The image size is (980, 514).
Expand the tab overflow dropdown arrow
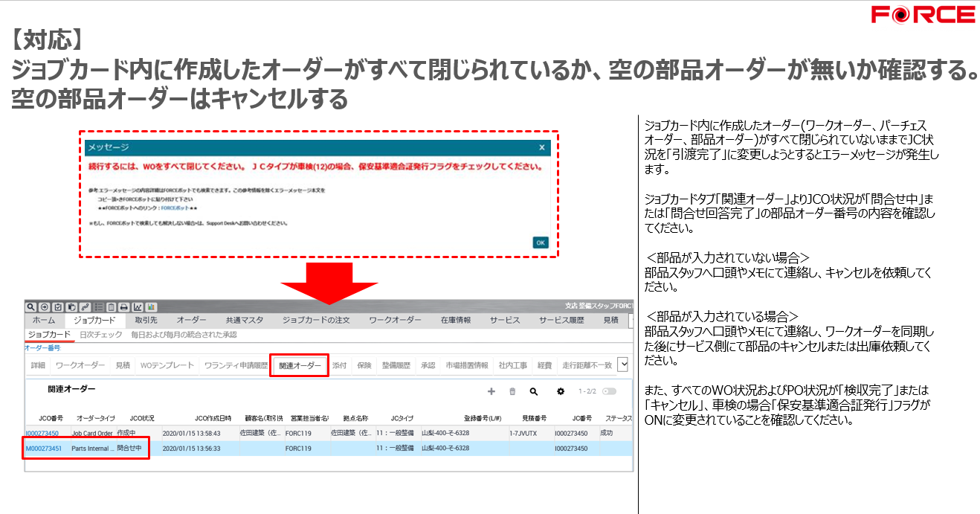click(x=623, y=364)
